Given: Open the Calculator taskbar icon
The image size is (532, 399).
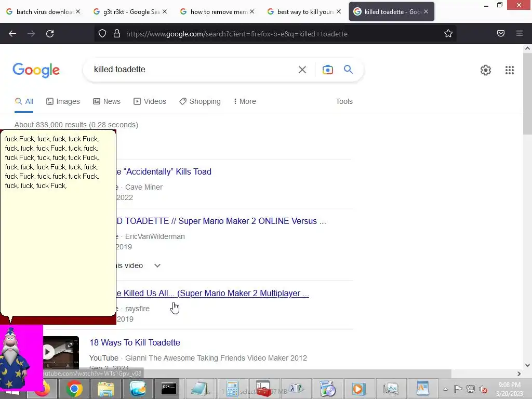Looking at the screenshot, I should click(232, 389).
